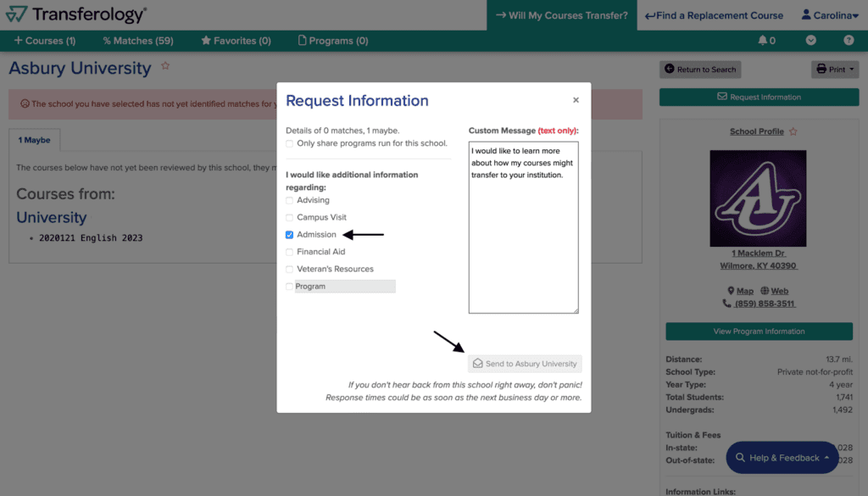
Task: Open the Help & Feedback widget
Action: pos(782,458)
